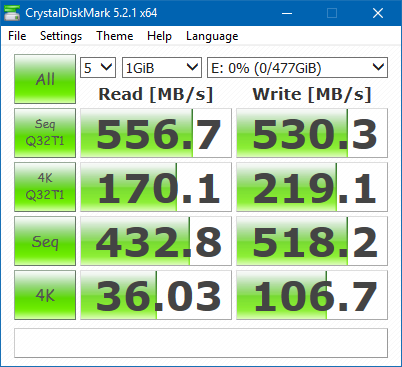Close the CrystalDiskMark window
Screen dimensions: 402x367
click(x=378, y=13)
